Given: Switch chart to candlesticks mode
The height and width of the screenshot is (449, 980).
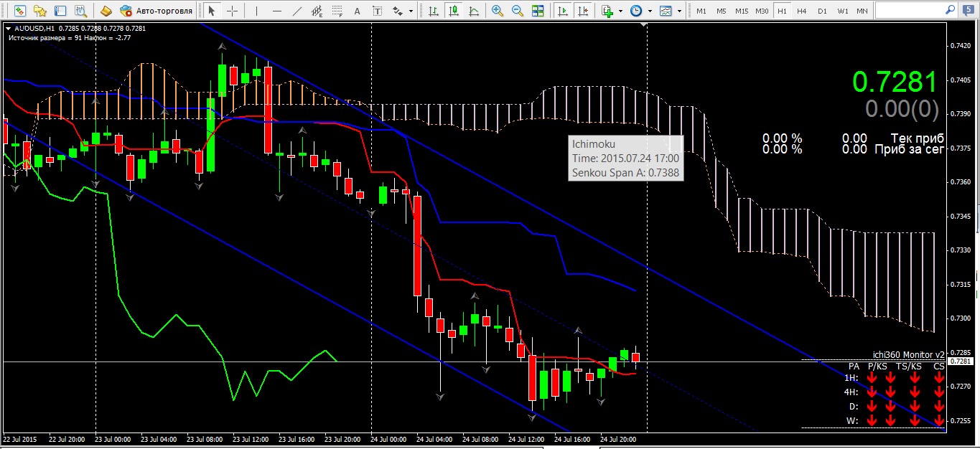Looking at the screenshot, I should pos(453,11).
